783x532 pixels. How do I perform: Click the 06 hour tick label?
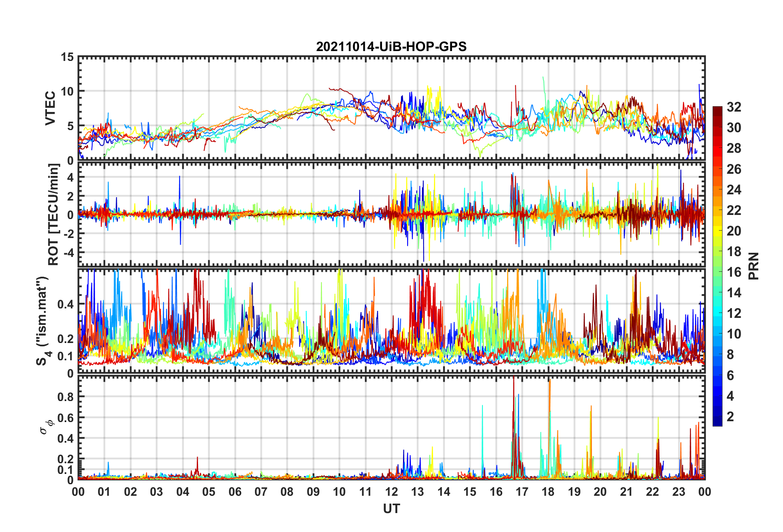235,492
